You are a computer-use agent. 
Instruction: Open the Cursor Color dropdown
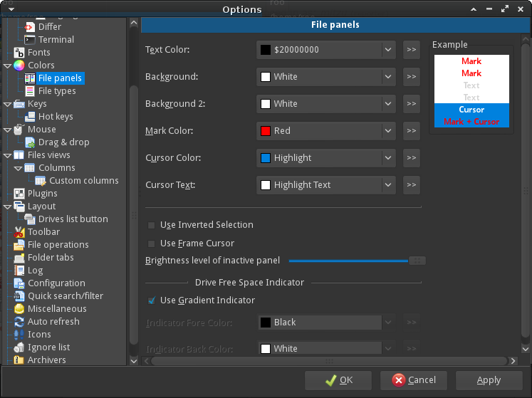(388, 158)
